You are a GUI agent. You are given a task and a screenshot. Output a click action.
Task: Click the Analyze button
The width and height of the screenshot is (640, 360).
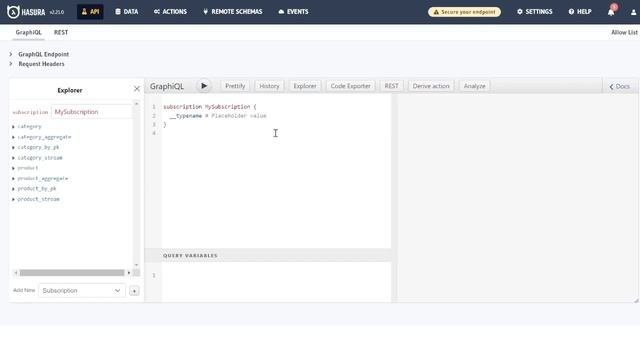coord(475,86)
